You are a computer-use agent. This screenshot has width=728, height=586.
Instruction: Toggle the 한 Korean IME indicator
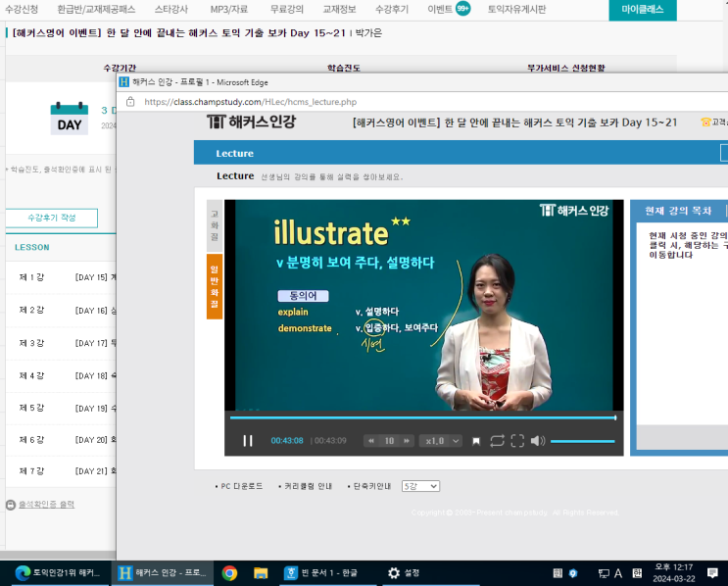click(x=637, y=573)
